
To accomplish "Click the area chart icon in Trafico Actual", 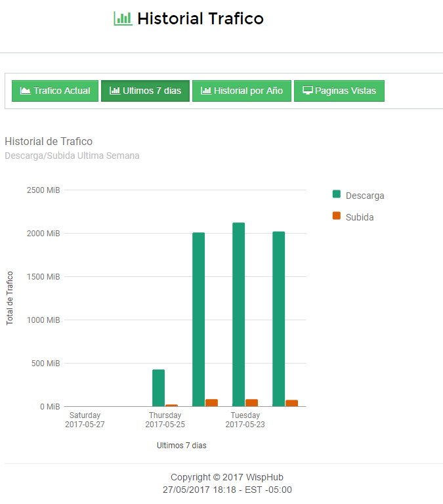I will 26,91.
